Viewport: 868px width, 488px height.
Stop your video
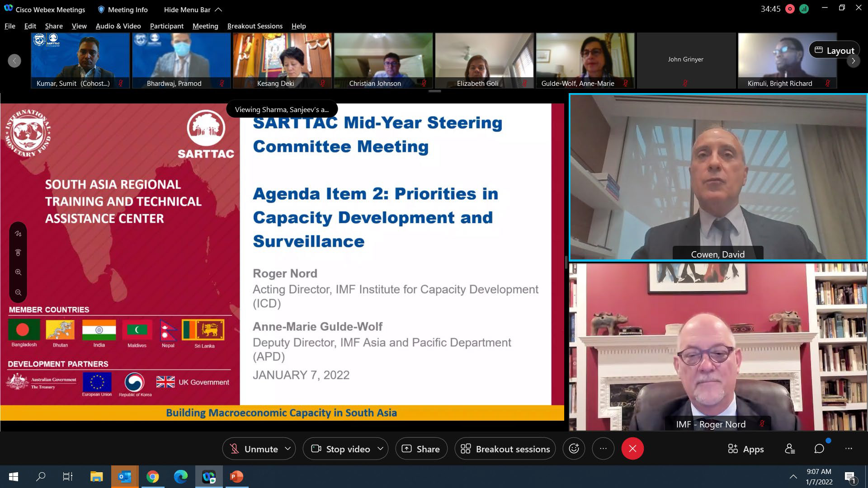pos(341,449)
